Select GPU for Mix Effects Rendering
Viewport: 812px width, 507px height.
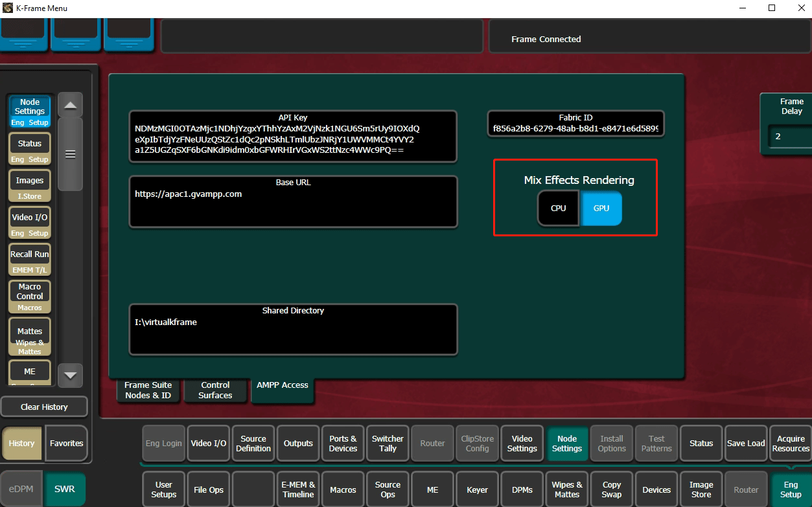[x=601, y=208]
